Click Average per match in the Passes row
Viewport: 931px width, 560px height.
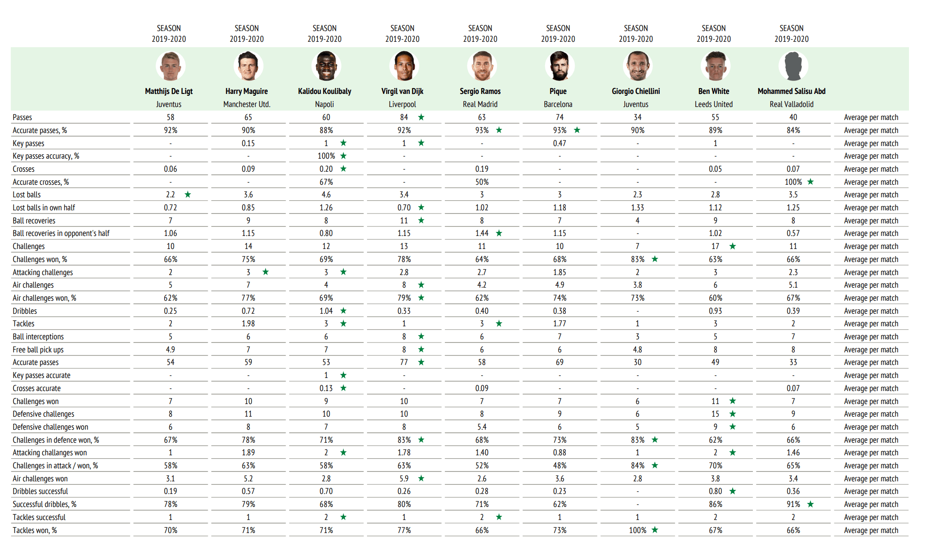(x=871, y=117)
